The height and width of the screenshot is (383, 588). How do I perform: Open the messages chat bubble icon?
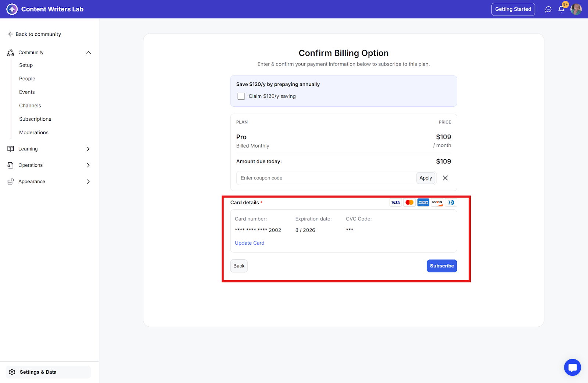[548, 9]
